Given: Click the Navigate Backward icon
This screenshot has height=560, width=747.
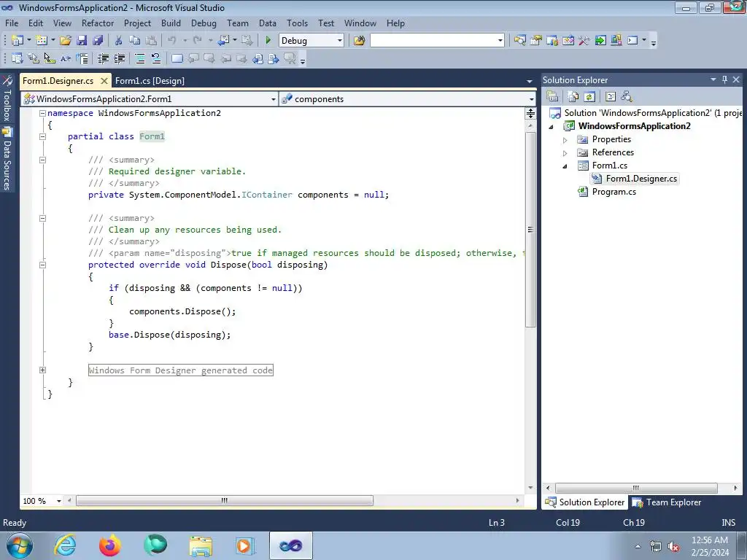Looking at the screenshot, I should (x=223, y=41).
